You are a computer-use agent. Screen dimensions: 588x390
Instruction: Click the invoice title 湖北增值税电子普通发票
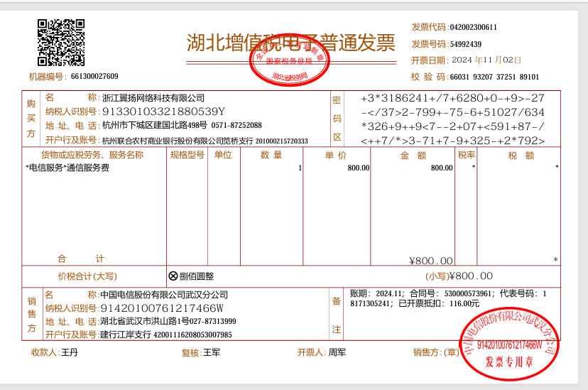click(290, 43)
